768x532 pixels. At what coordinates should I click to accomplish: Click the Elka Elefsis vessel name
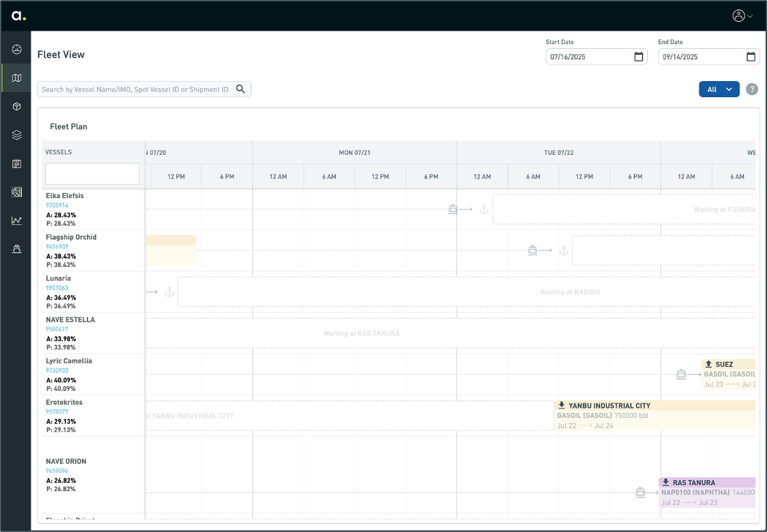coord(64,196)
